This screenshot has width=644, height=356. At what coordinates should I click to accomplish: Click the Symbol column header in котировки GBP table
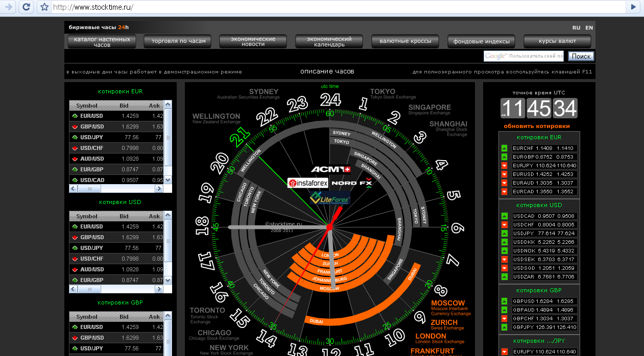tap(87, 317)
